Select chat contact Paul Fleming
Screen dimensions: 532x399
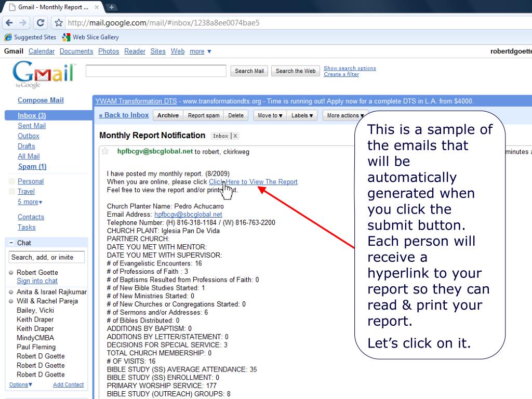[x=36, y=347]
